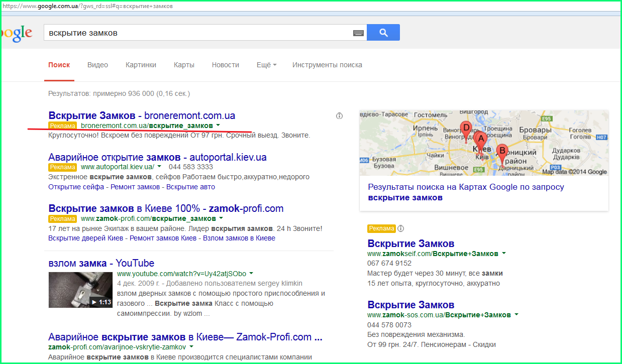Screen dimensions: 622x364
Task: Switch to the Карты tab
Action: coord(184,65)
